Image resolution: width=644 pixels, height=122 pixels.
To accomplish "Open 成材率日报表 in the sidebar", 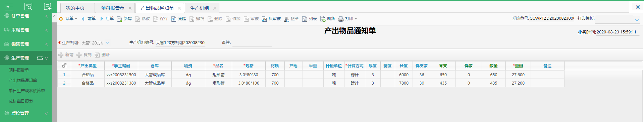I will point(21,101).
